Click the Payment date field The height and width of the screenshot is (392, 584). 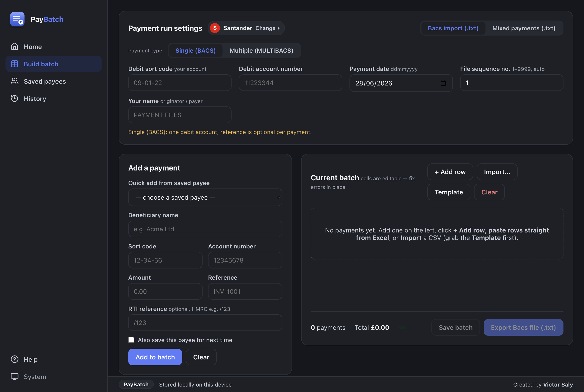coord(401,83)
